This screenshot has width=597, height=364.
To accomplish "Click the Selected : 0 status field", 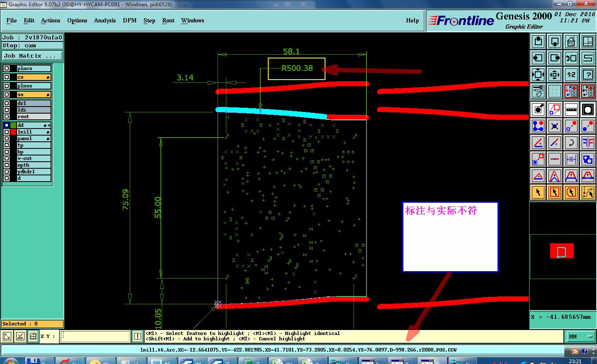I will (x=32, y=324).
